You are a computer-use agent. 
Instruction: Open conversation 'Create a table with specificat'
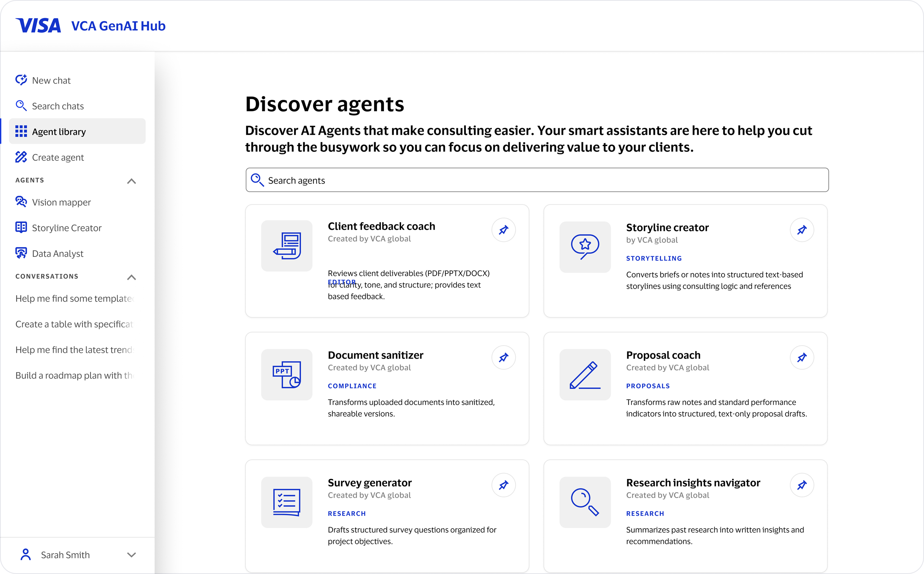(75, 324)
